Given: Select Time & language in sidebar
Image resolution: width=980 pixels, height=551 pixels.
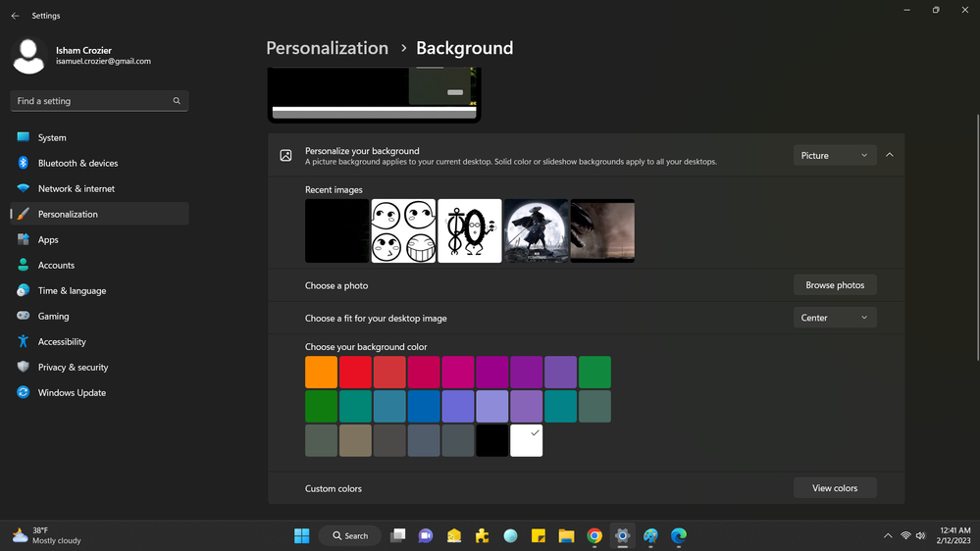Looking at the screenshot, I should pos(72,291).
